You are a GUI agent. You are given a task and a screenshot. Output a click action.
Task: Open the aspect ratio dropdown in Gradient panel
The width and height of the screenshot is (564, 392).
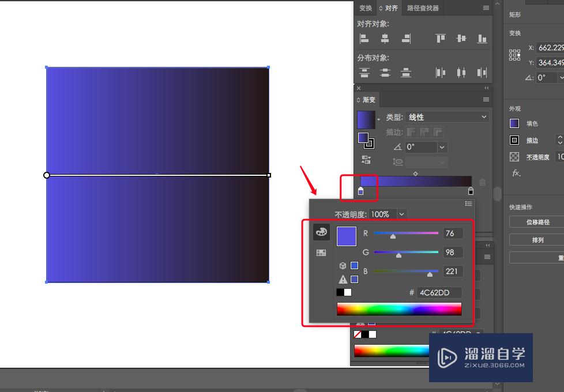coord(442,162)
